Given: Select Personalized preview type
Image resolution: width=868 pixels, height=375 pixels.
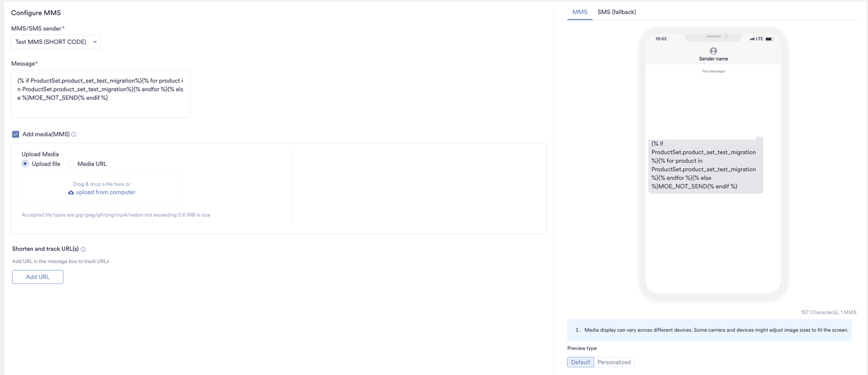Looking at the screenshot, I should coord(614,363).
